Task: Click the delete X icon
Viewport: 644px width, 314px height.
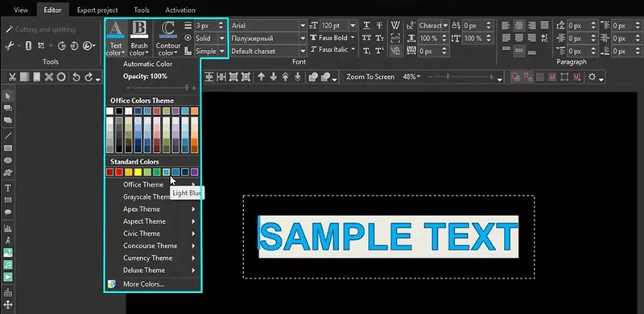Action: [49, 76]
